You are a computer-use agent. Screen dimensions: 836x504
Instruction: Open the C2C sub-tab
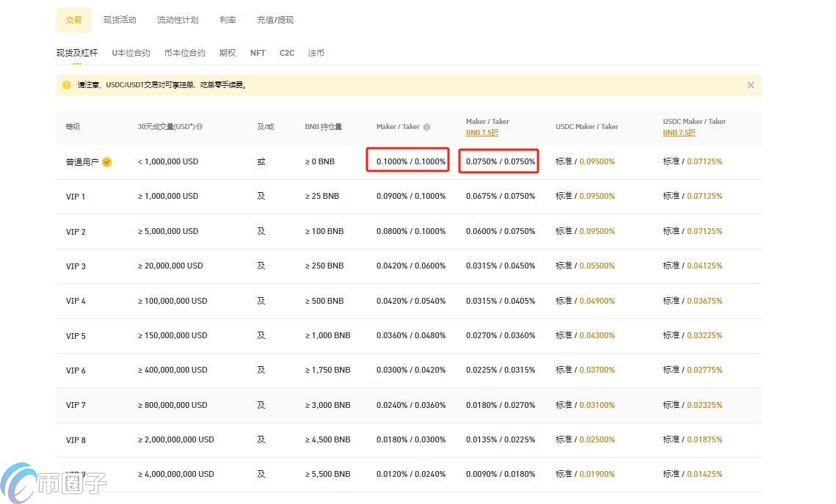coord(287,53)
